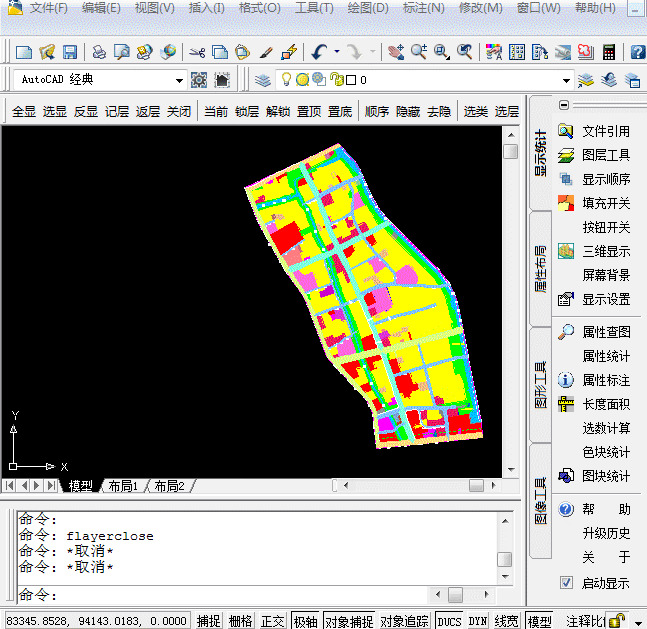
Task: Click the 全显 layer button
Action: pos(24,111)
